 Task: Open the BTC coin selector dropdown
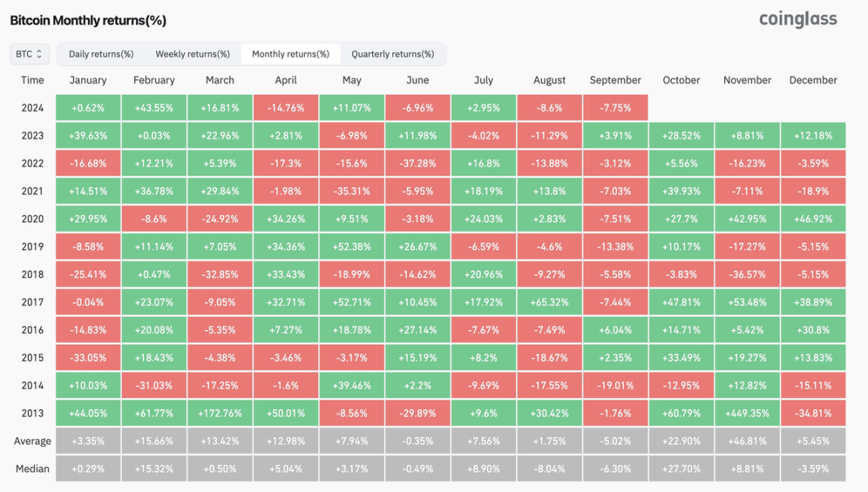click(x=29, y=54)
